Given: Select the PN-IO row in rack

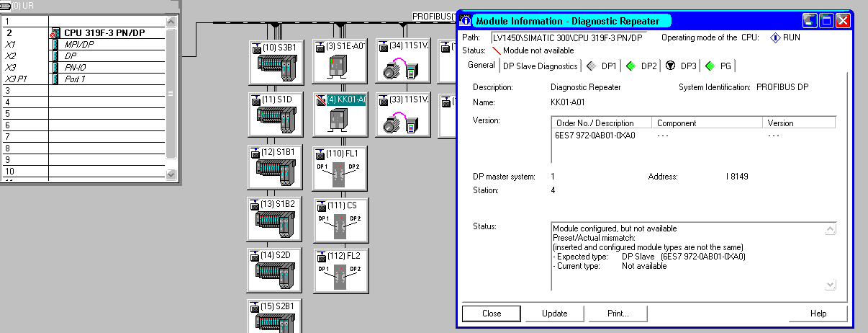Looking at the screenshot, I should (x=83, y=67).
